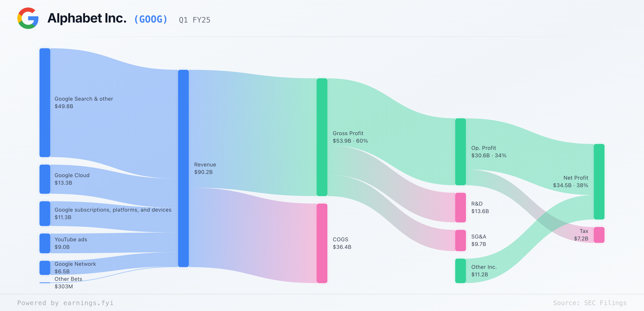The height and width of the screenshot is (311, 644).
Task: Click the pink COGS node bar
Action: 322,243
